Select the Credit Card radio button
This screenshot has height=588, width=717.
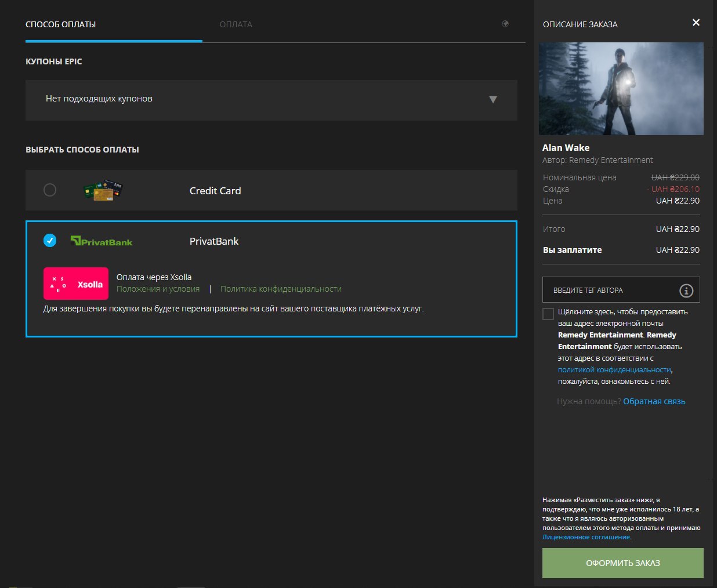click(50, 190)
